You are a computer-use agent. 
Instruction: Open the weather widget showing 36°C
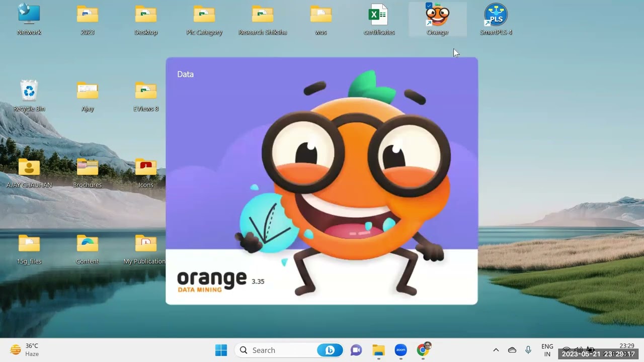point(25,350)
